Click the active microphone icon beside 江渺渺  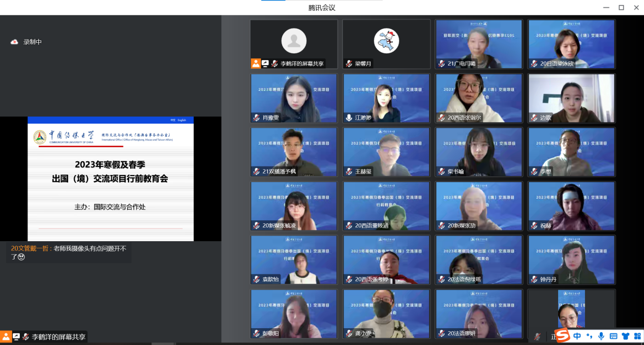tap(349, 118)
